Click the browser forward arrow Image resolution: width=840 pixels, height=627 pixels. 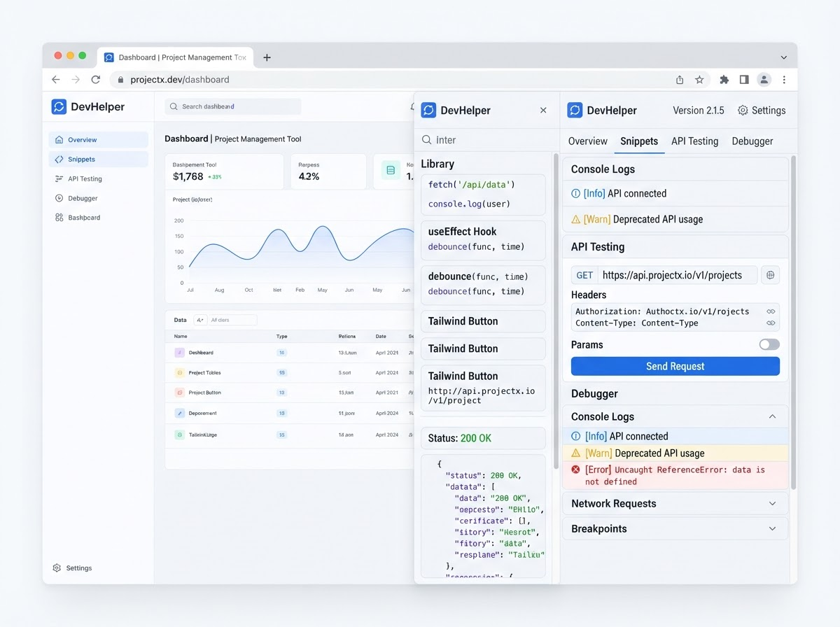tap(76, 80)
